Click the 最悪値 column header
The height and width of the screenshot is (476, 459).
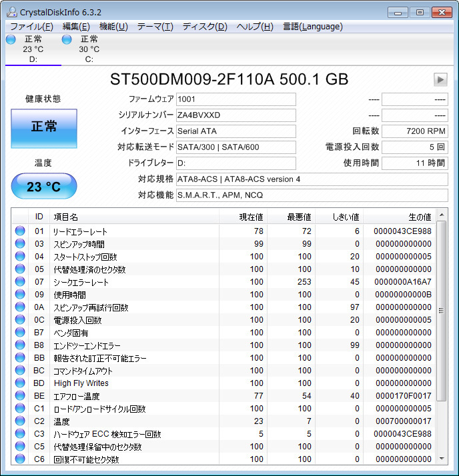(291, 217)
